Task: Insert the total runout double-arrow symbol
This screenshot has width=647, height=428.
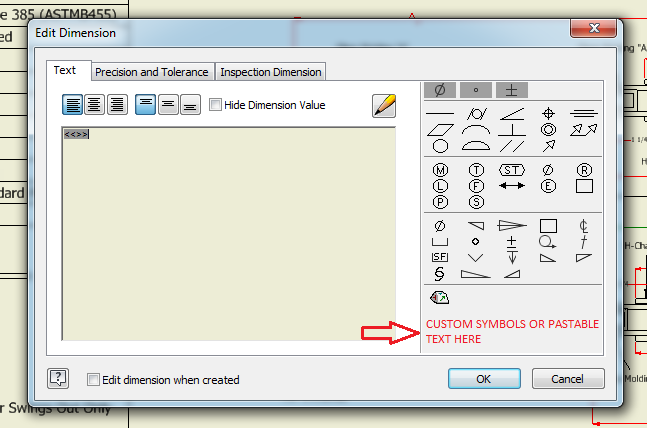Action: pyautogui.click(x=583, y=130)
